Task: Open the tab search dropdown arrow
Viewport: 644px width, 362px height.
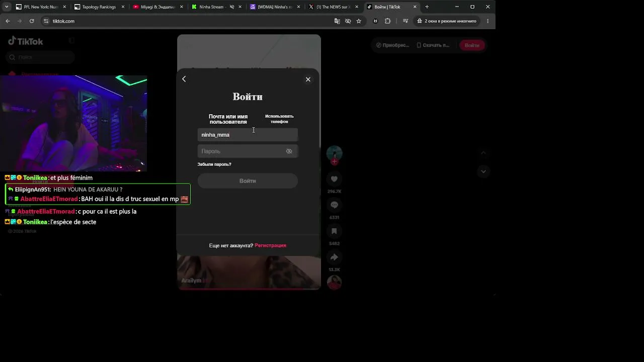Action: 7,7
